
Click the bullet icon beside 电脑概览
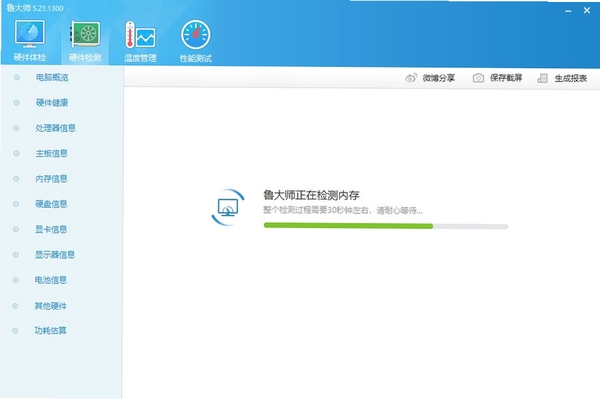coord(16,77)
